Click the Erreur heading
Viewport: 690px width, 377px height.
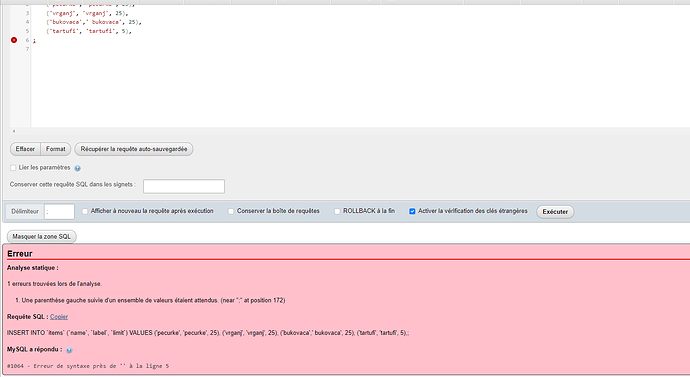pyautogui.click(x=20, y=254)
